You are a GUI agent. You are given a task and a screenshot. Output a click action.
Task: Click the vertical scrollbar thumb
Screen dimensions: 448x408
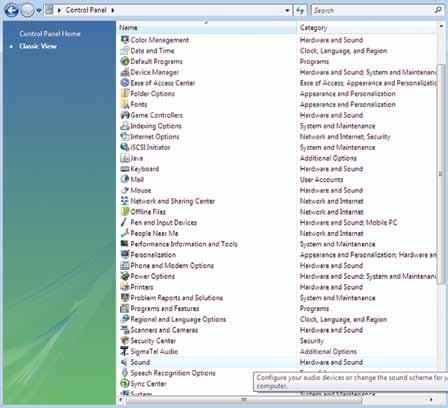[441, 173]
